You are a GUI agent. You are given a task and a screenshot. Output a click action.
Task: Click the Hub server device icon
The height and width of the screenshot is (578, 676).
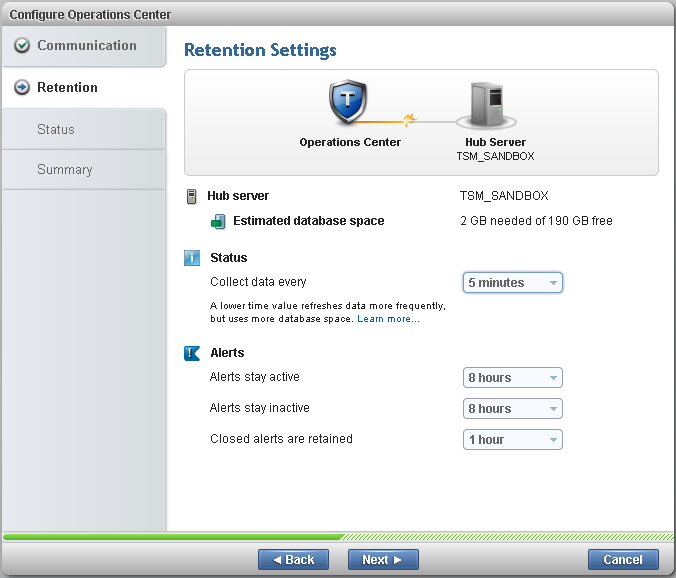click(192, 196)
